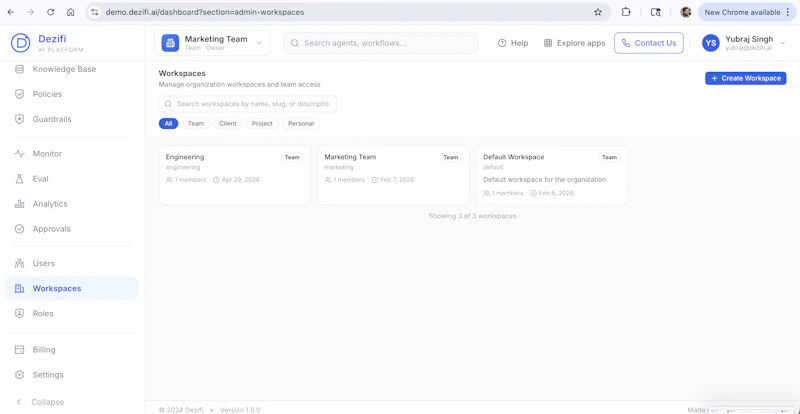Click the Billing card icon
Viewport: 800px width, 414px height.
pyautogui.click(x=19, y=350)
